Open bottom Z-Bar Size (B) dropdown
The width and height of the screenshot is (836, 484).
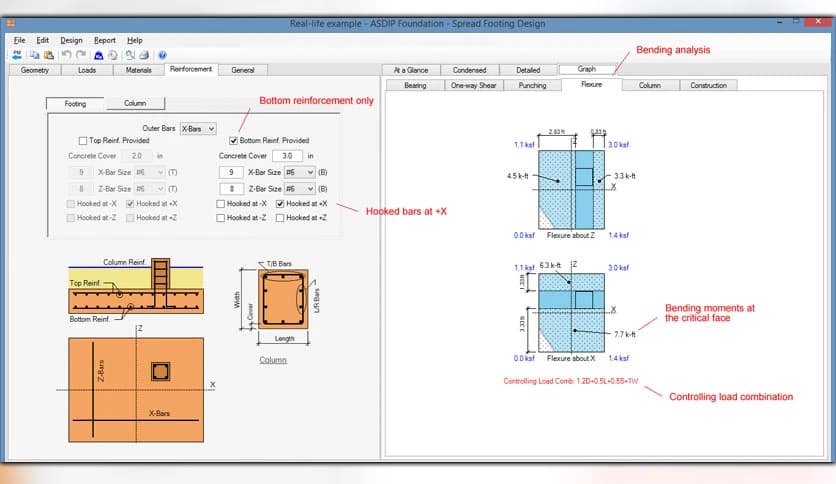point(300,189)
